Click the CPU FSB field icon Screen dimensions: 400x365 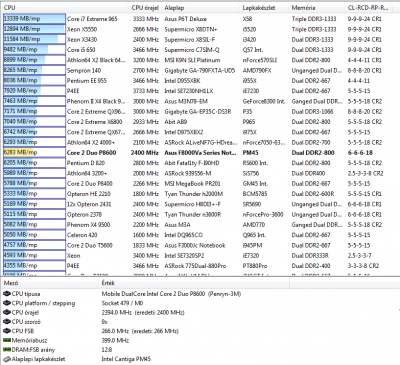(x=7, y=331)
